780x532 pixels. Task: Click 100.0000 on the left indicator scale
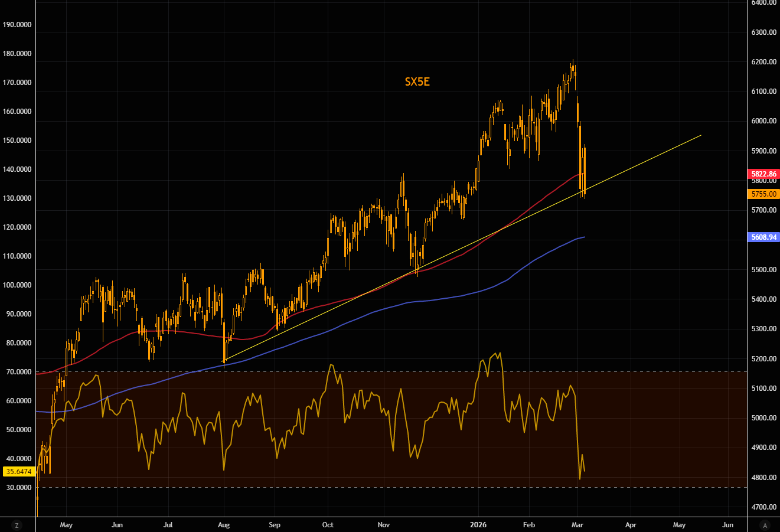17,285
